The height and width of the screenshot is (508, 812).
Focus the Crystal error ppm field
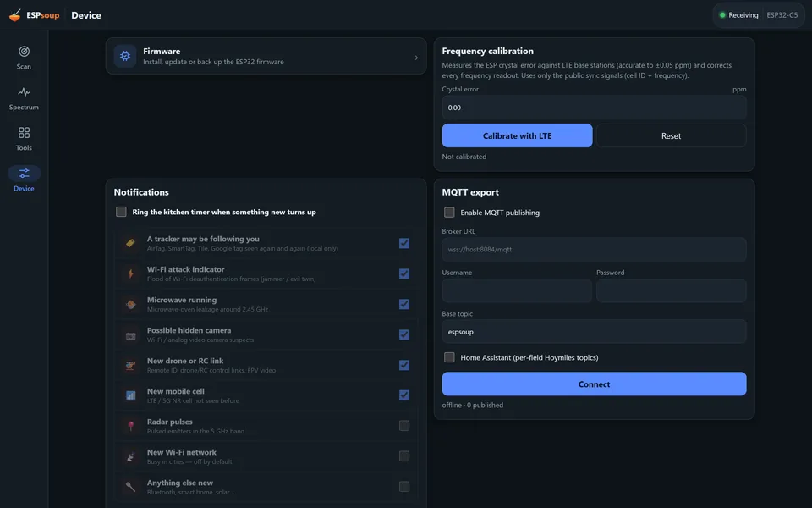click(x=594, y=108)
